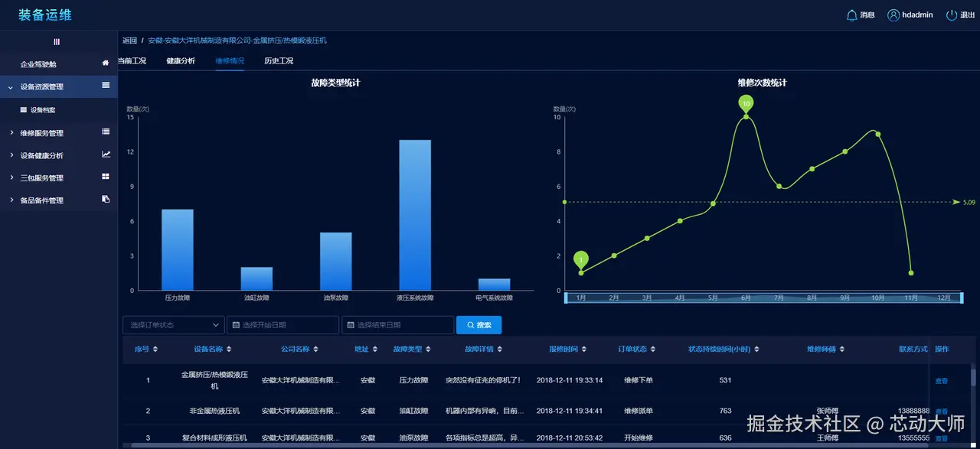This screenshot has height=449, width=980.
Task: Click the 油泵故障 bar in chart
Action: click(336, 262)
